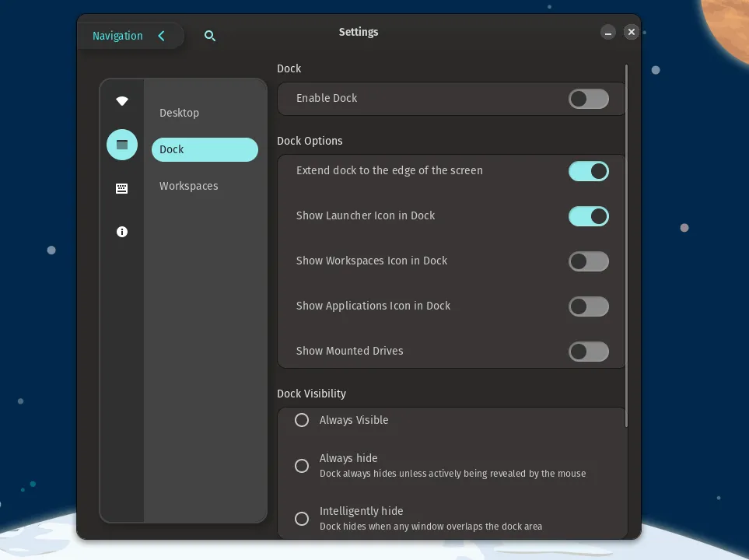
Task: Collapse navigation with the chevron arrow
Action: (162, 36)
